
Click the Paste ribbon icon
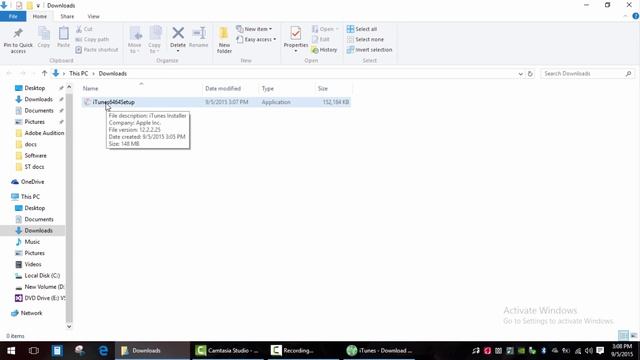pos(63,38)
